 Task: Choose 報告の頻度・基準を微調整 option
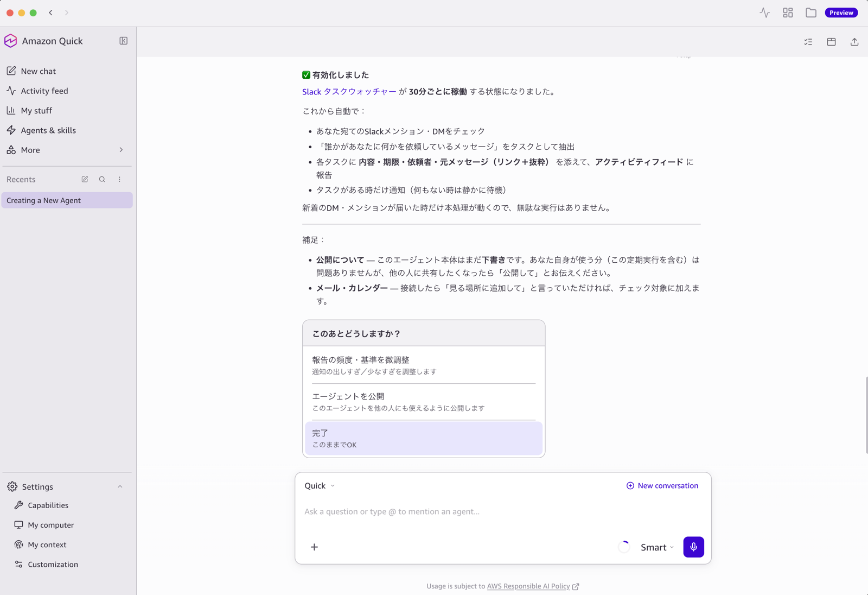(x=424, y=365)
